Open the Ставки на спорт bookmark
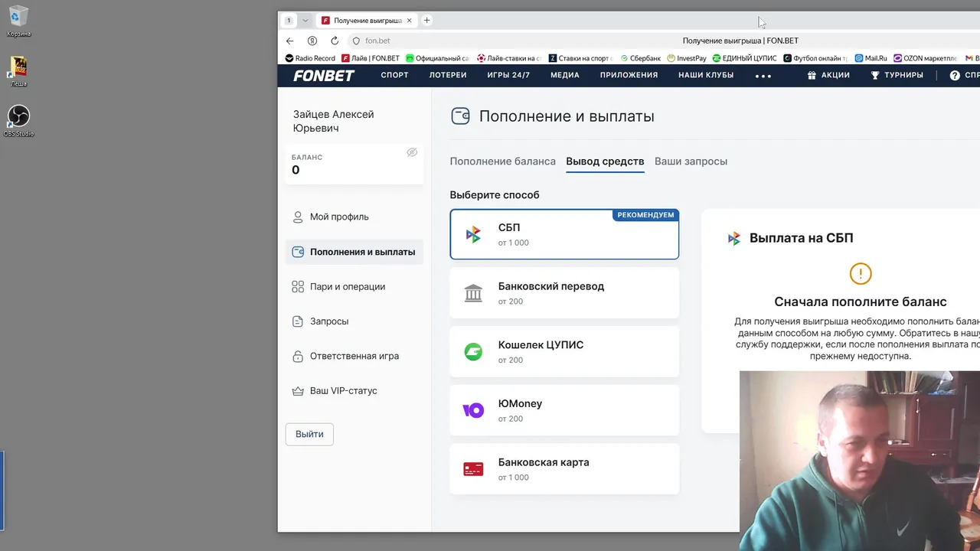Screen dimensions: 980x551 (x=580, y=58)
